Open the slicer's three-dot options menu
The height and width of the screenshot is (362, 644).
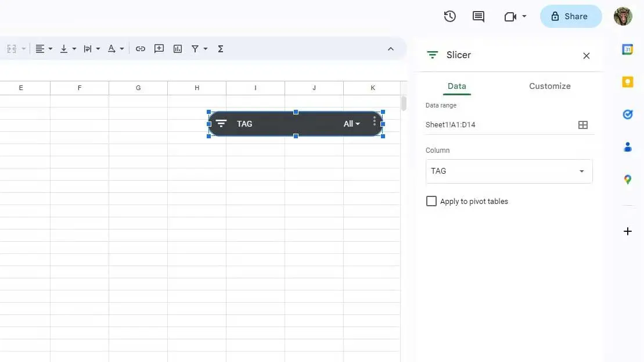(x=375, y=123)
